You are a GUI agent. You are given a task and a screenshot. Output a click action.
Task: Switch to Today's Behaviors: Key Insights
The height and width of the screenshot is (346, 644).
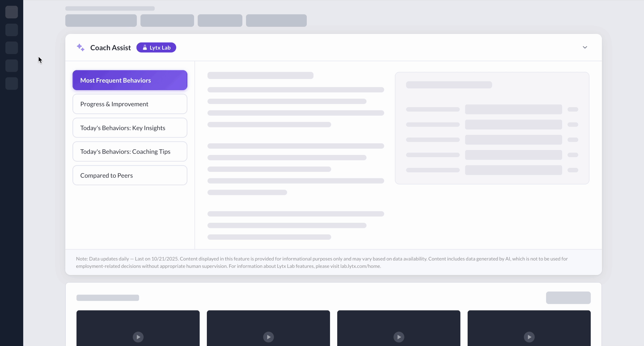tap(130, 128)
